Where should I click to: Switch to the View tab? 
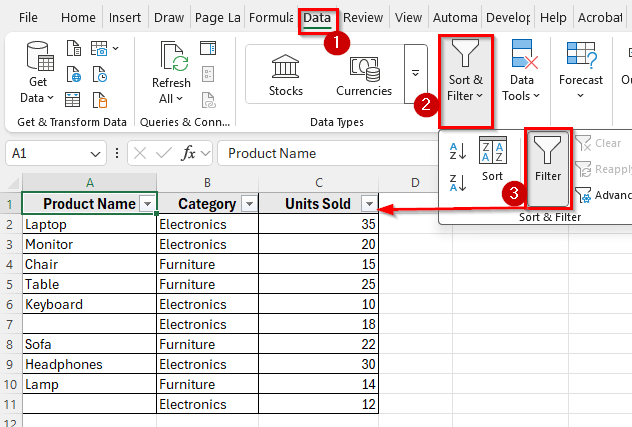[x=408, y=18]
